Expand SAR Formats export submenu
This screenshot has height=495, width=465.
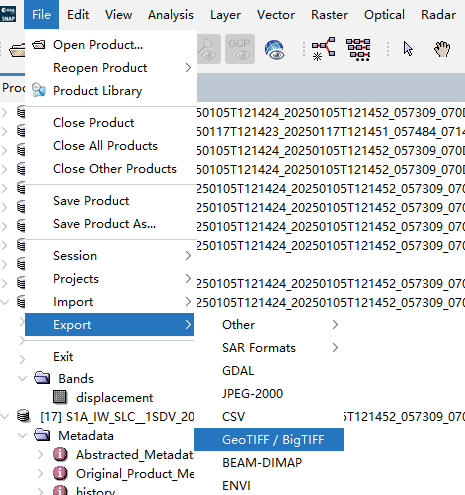coord(269,348)
